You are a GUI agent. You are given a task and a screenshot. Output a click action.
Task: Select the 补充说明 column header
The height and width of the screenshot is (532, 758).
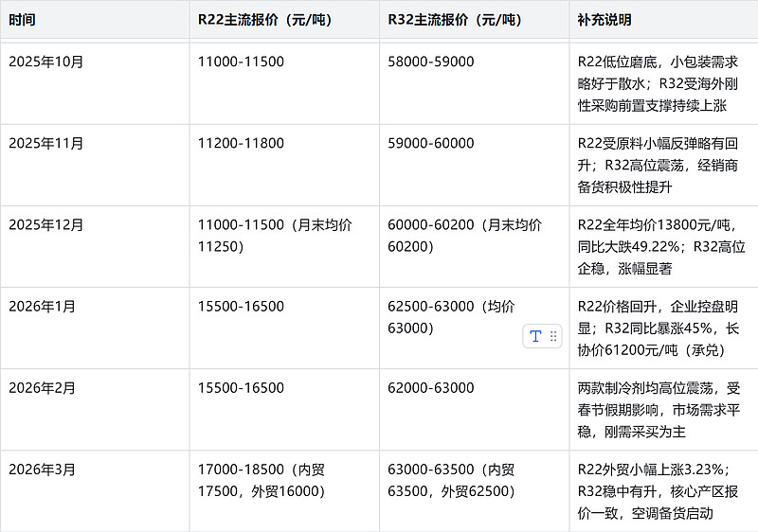[605, 20]
